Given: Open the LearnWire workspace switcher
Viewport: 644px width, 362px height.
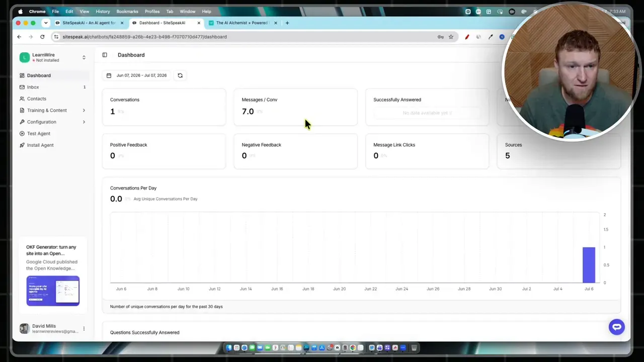Looking at the screenshot, I should 52,57.
